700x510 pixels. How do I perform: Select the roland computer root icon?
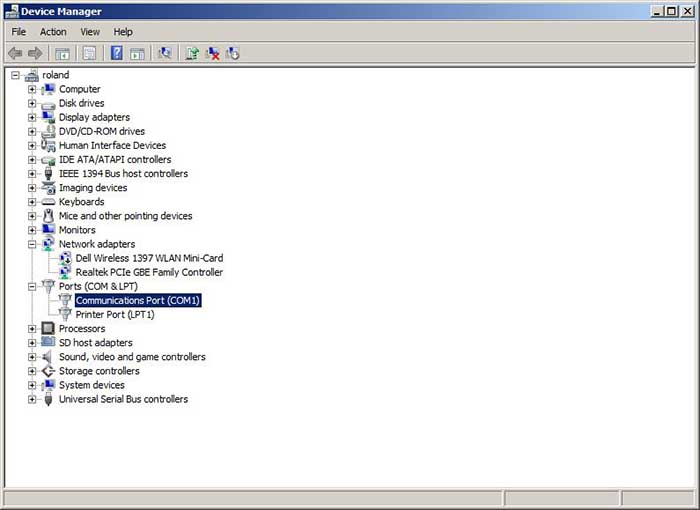coord(32,75)
